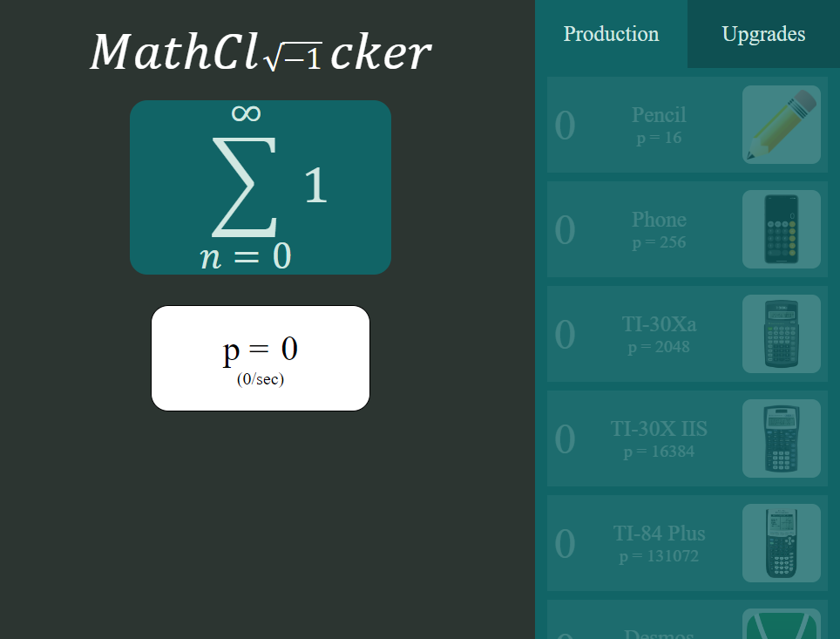
Task: Click the p = 0 points display
Action: pos(261,358)
